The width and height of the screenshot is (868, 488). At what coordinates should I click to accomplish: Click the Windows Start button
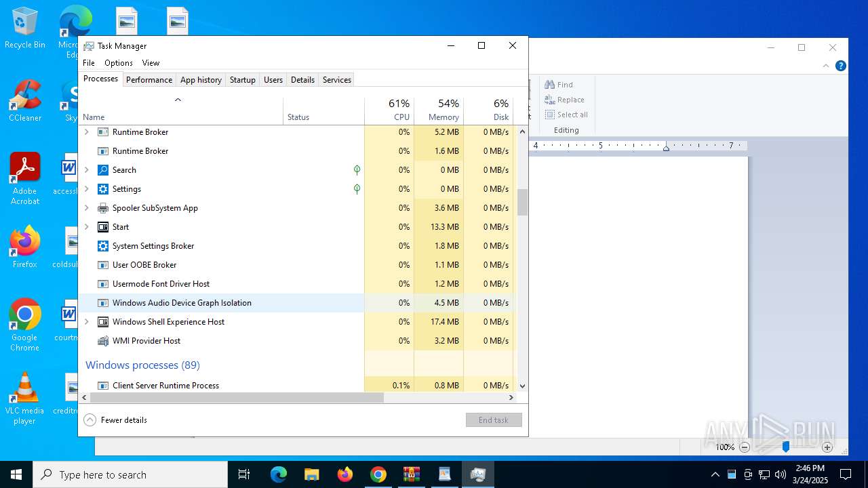(16, 474)
